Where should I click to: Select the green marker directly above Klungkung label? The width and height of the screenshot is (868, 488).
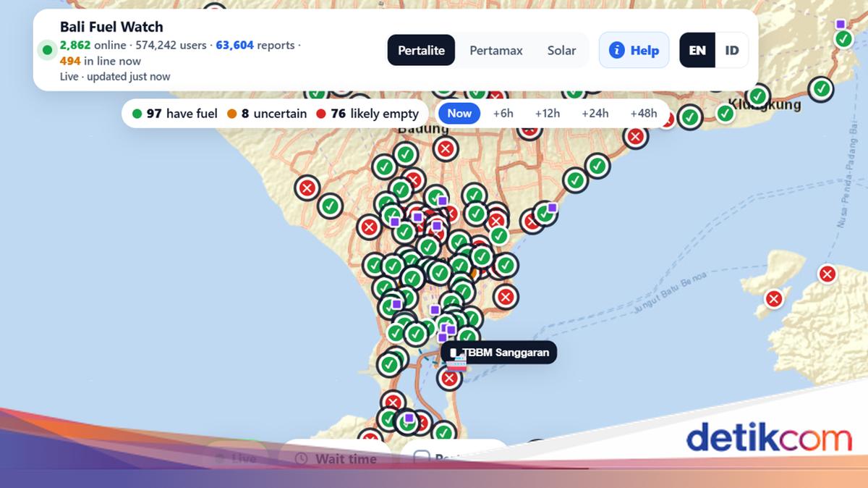click(x=757, y=96)
